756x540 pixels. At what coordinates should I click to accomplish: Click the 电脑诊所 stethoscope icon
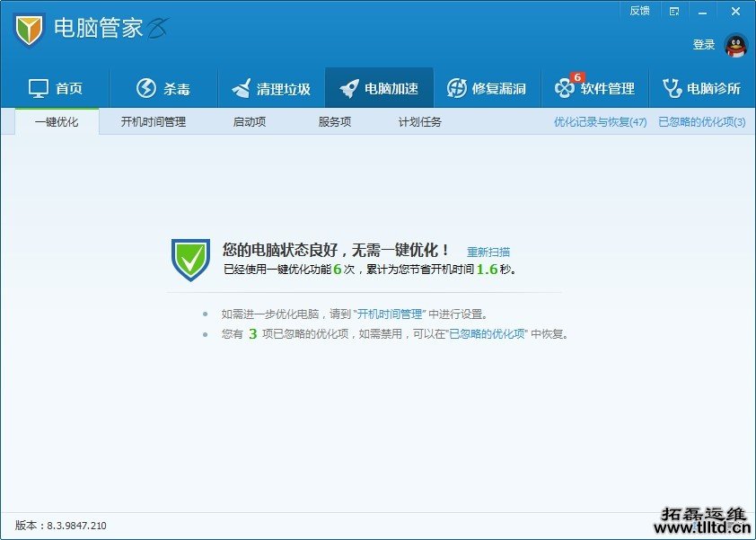click(672, 88)
